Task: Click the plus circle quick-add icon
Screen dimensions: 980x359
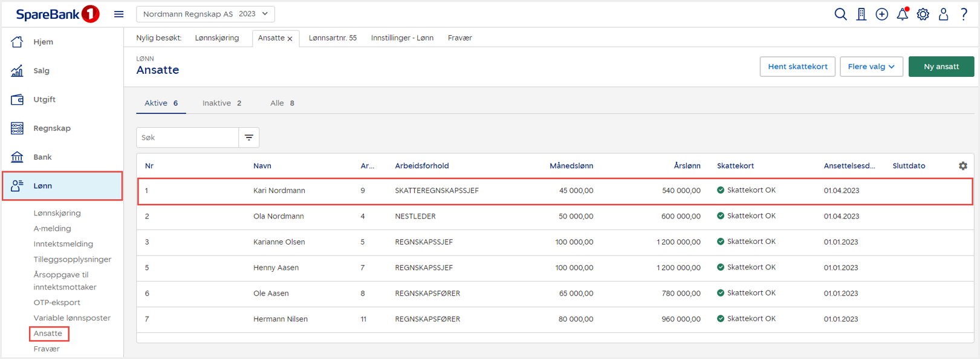Action: (x=882, y=14)
